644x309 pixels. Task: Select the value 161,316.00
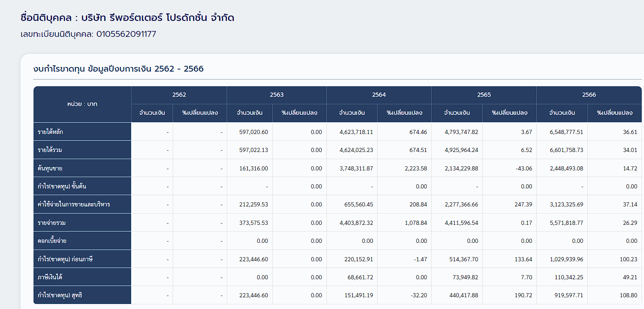click(x=253, y=168)
